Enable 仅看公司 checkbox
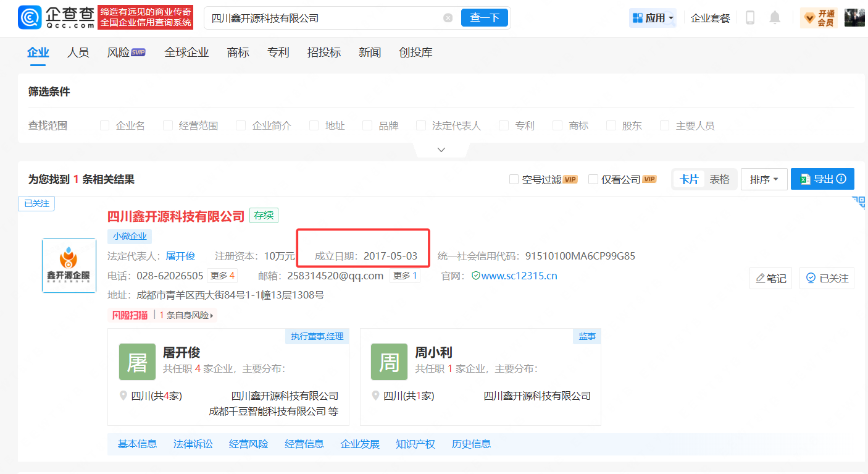Image resolution: width=868 pixels, height=474 pixels. pos(593,179)
